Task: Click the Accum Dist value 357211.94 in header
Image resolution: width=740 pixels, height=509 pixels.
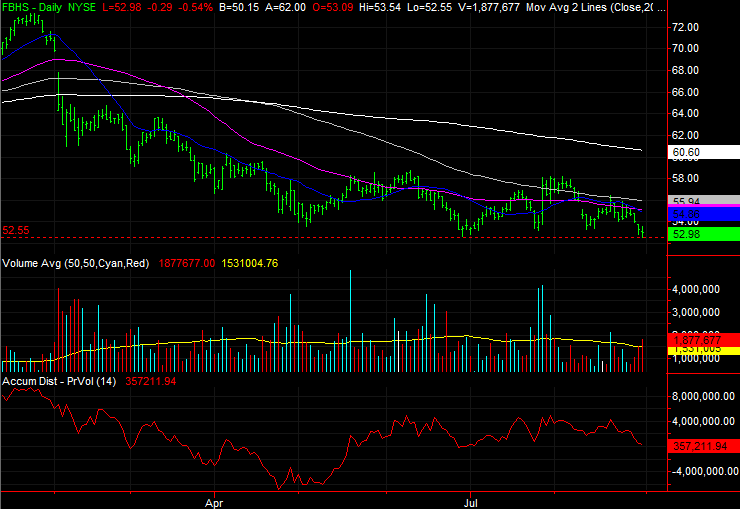Action: [x=151, y=381]
